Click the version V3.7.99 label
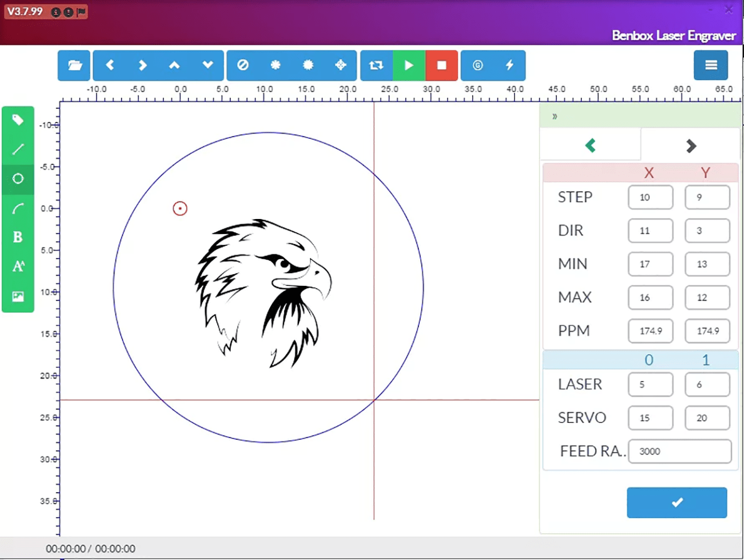Image resolution: width=744 pixels, height=560 pixels. [x=25, y=12]
